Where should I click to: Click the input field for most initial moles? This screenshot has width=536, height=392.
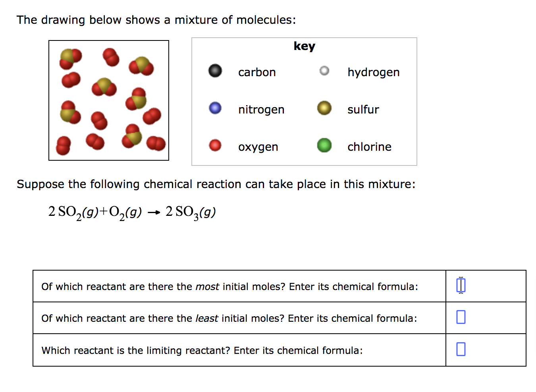(x=460, y=284)
